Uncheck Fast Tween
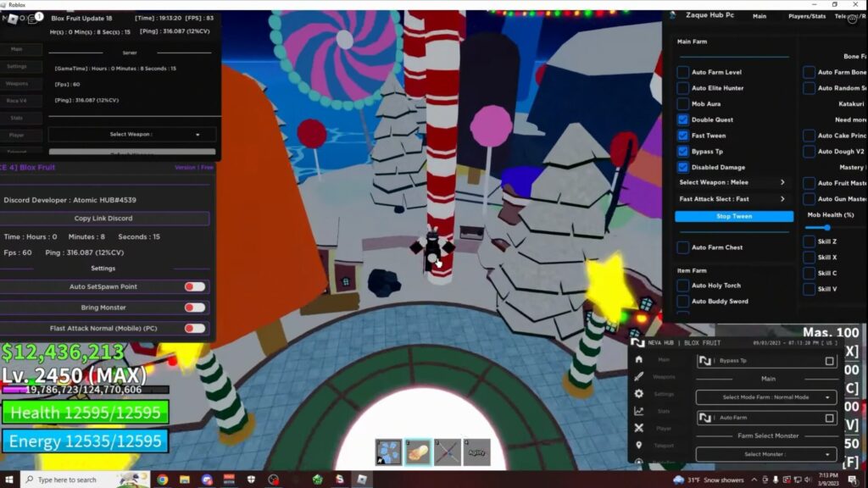The height and width of the screenshot is (488, 868). pos(682,136)
